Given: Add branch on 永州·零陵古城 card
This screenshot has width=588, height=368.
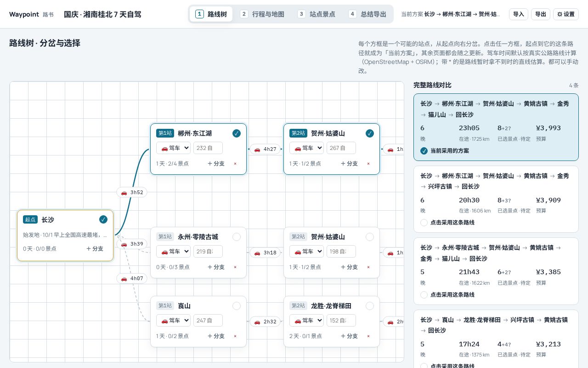Looking at the screenshot, I should pos(216,267).
